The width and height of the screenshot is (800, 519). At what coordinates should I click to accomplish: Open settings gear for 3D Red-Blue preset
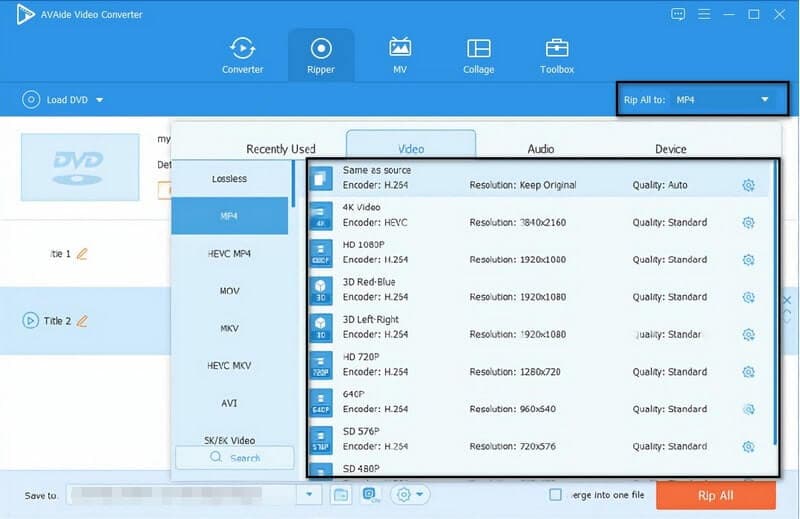748,297
